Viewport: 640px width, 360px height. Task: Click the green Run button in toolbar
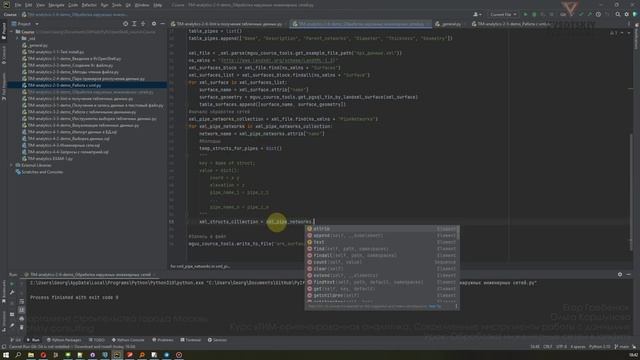click(x=525, y=14)
